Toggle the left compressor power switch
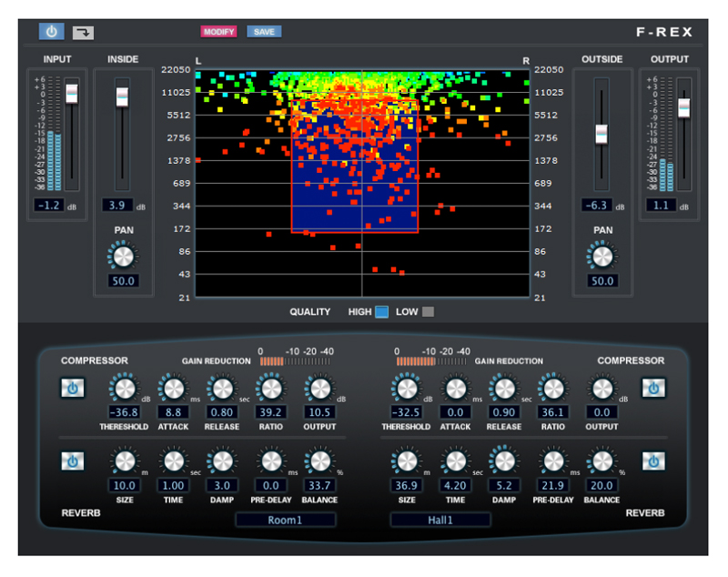The image size is (728, 577). pos(72,389)
